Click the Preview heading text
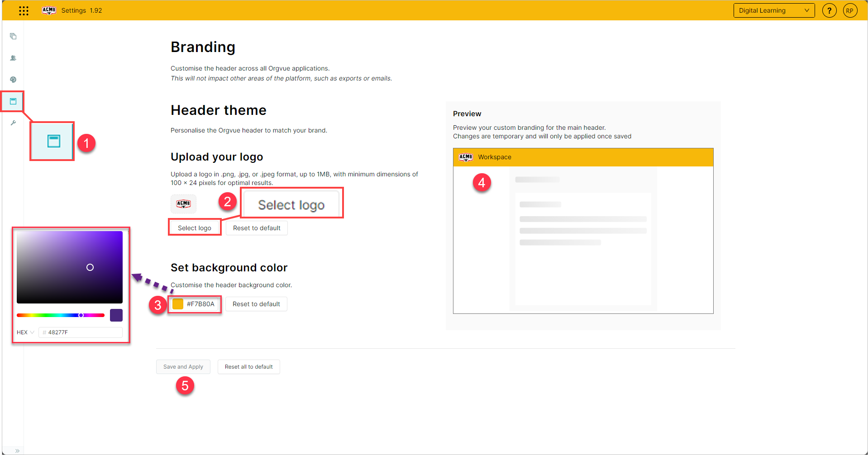The width and height of the screenshot is (868, 455). (467, 114)
